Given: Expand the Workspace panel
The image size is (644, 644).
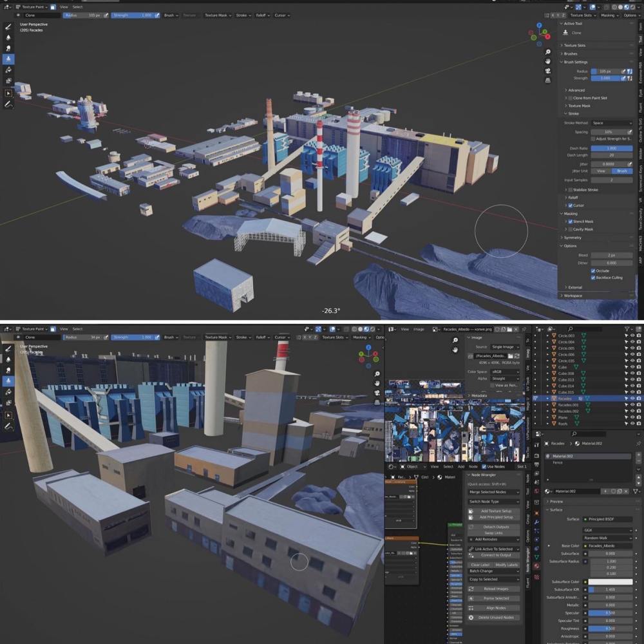Looking at the screenshot, I should point(573,296).
